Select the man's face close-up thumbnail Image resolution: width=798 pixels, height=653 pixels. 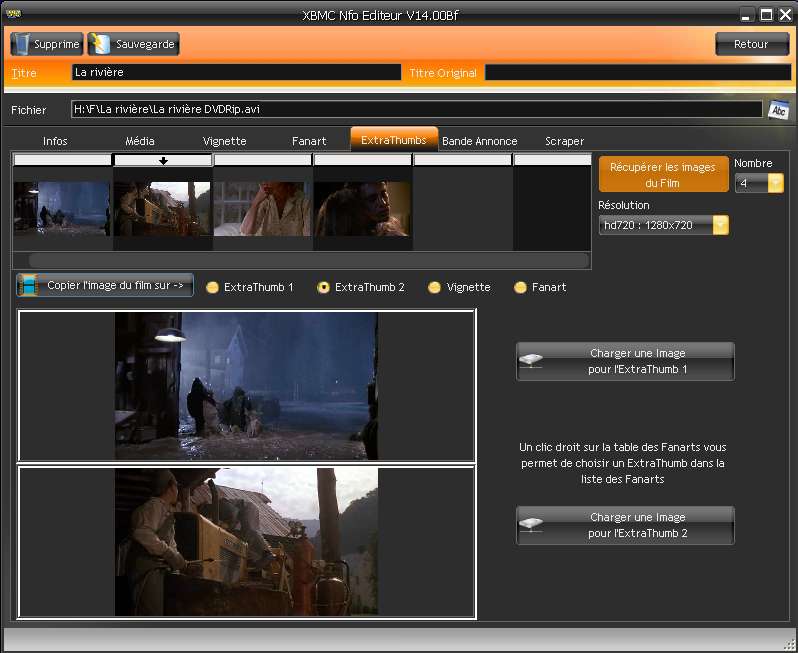click(x=362, y=208)
